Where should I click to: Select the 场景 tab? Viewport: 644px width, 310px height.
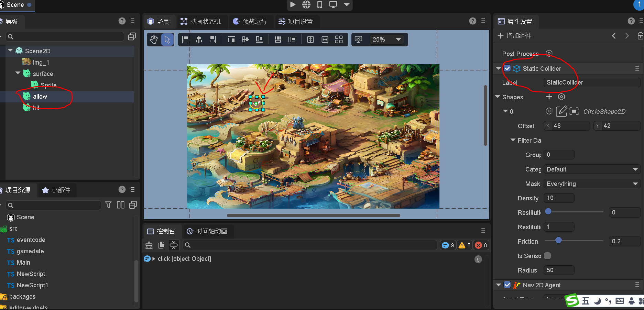(x=159, y=21)
